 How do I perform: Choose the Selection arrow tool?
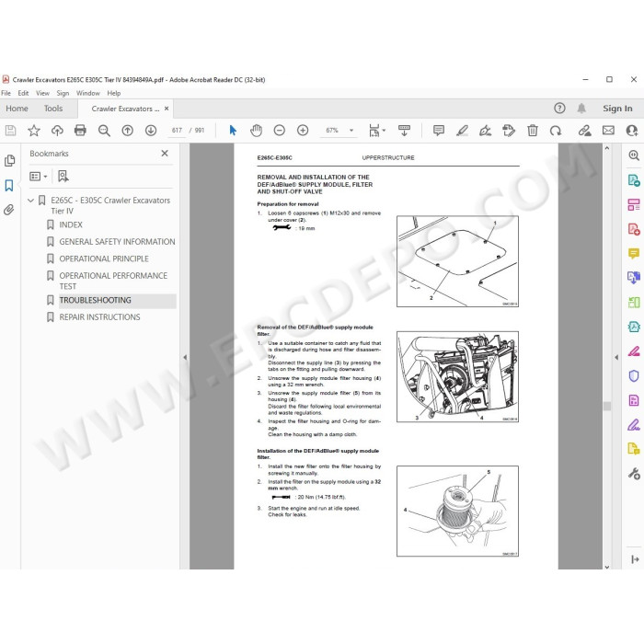[233, 131]
